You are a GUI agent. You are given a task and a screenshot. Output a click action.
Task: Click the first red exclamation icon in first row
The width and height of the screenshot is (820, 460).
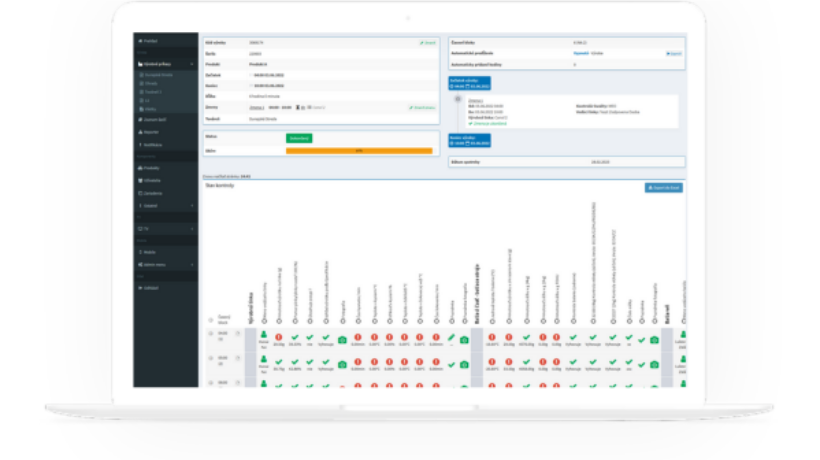[x=280, y=337]
